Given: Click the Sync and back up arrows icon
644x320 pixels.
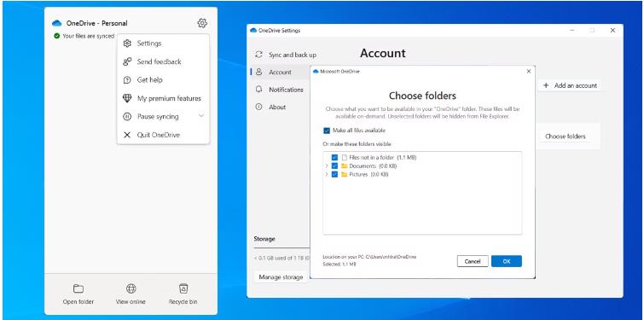Looking at the screenshot, I should tap(258, 55).
